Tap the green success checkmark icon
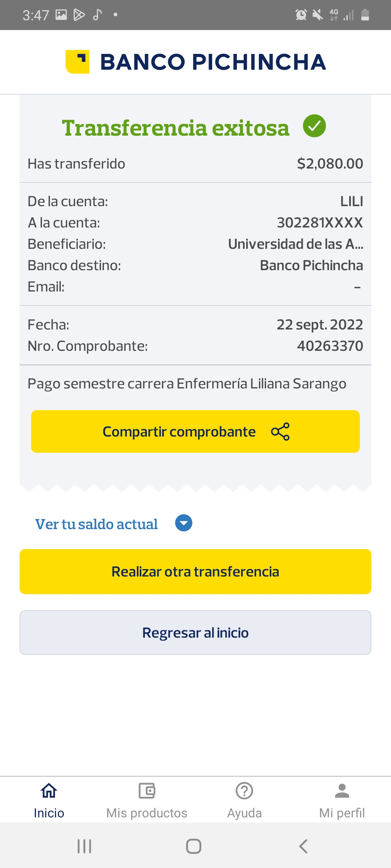Screen dimensions: 391x868 coord(314,126)
